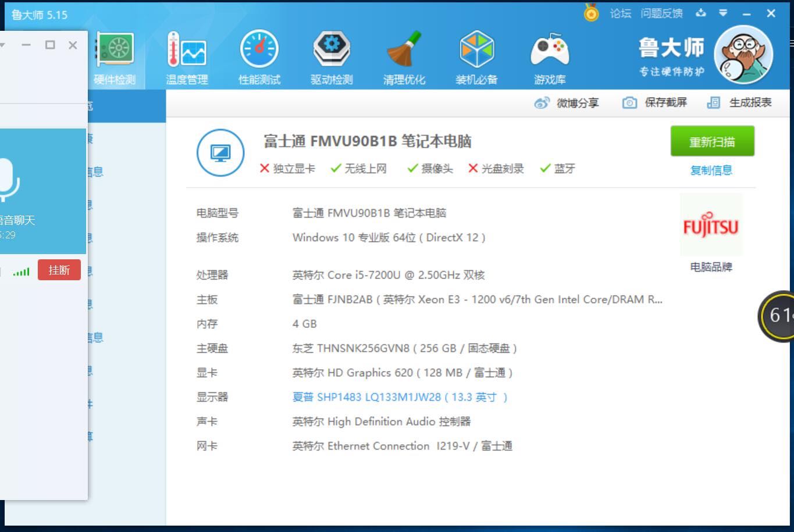Open the 装机必备 essential software tab

click(476, 59)
